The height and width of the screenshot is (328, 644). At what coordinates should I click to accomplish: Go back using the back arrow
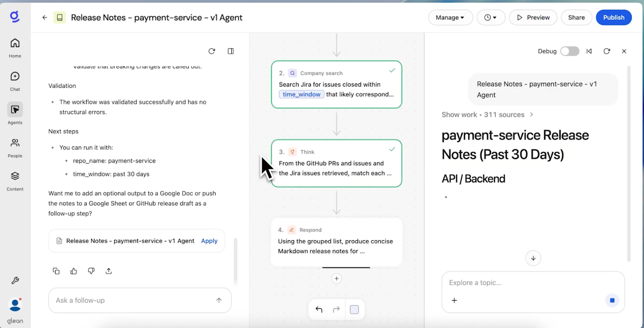[45, 18]
